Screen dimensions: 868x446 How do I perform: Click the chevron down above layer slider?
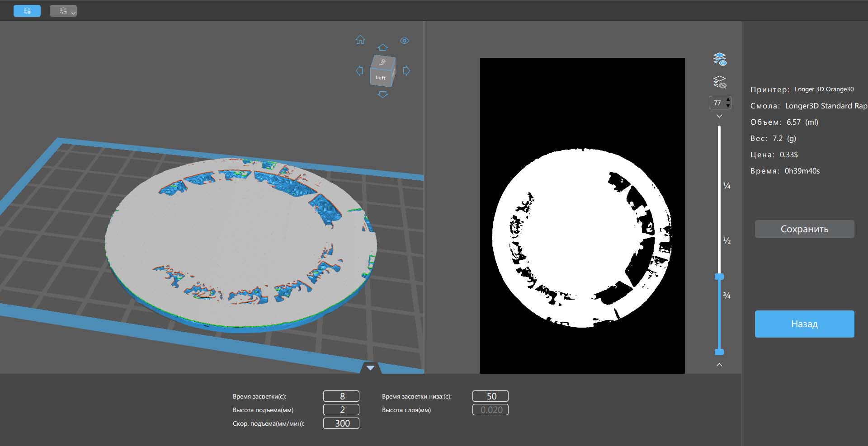pos(719,116)
